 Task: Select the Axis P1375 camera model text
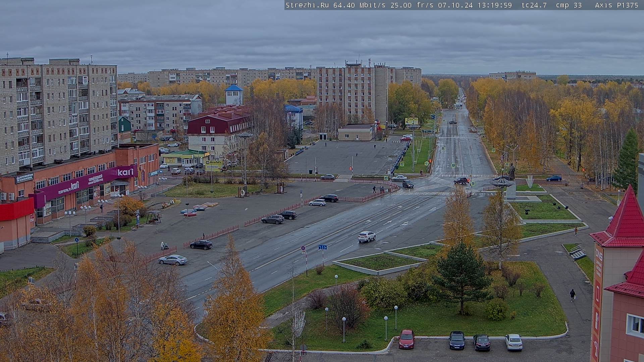616,5
